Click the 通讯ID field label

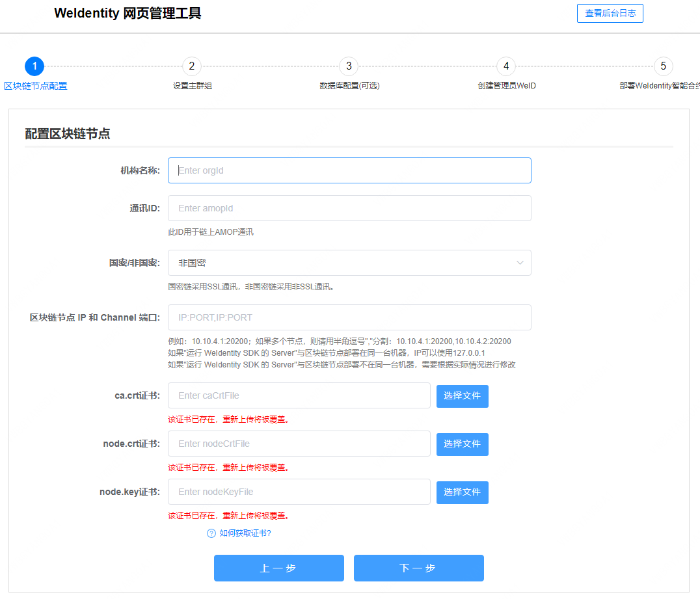click(x=144, y=208)
